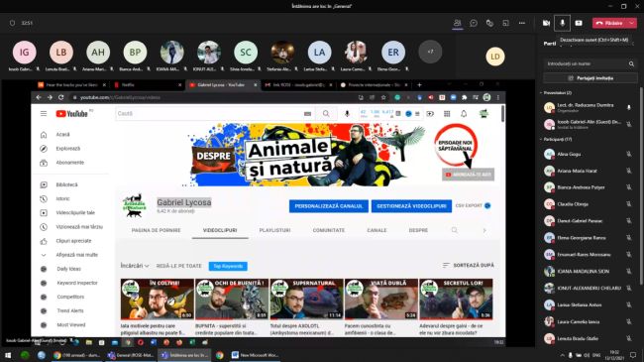The height and width of the screenshot is (362, 644).
Task: Open the SORTEAZĂ DUPĂ menu
Action: pyautogui.click(x=469, y=266)
